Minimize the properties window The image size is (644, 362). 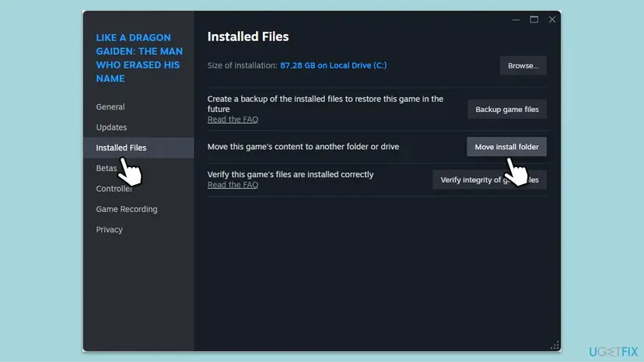tap(516, 19)
